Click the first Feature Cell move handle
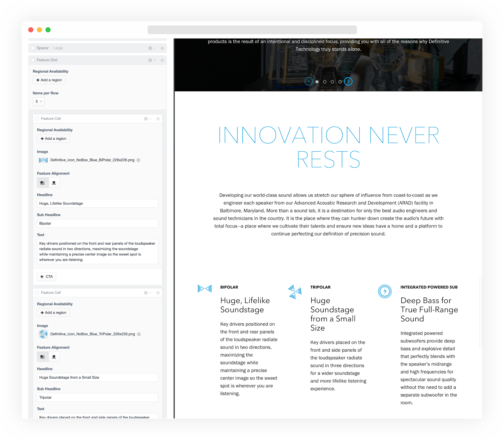This screenshot has width=504, height=440. point(158,119)
